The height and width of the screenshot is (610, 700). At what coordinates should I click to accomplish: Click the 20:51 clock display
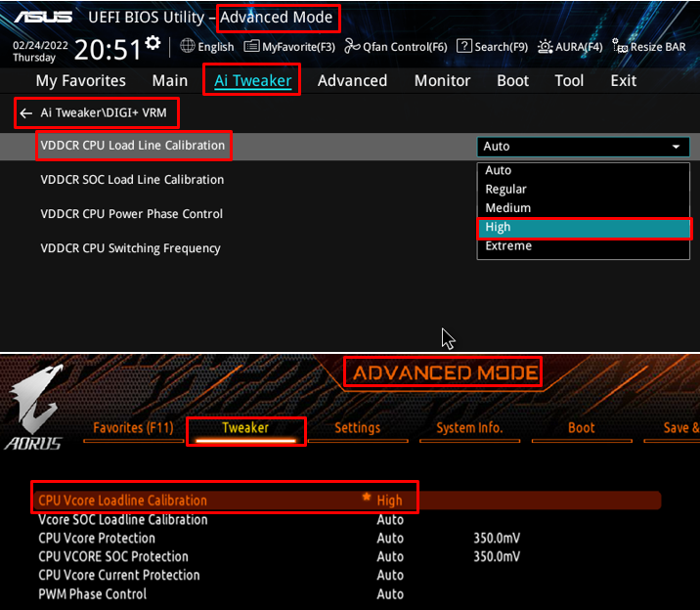click(x=108, y=50)
